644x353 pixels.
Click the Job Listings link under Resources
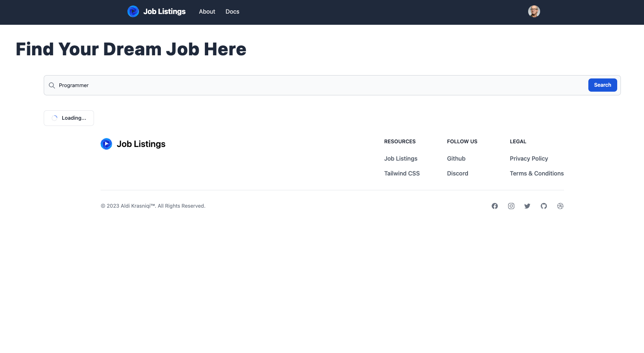(x=400, y=158)
